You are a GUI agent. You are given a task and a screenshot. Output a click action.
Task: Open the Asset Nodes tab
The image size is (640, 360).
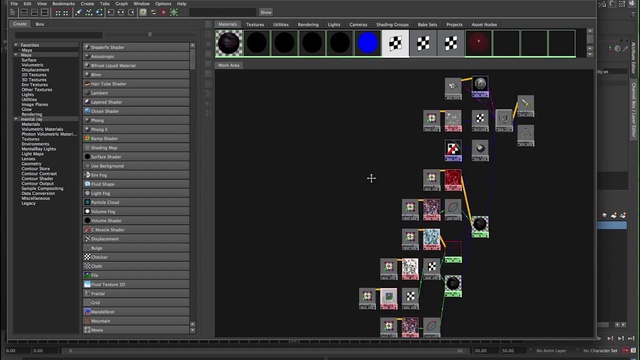tap(484, 24)
